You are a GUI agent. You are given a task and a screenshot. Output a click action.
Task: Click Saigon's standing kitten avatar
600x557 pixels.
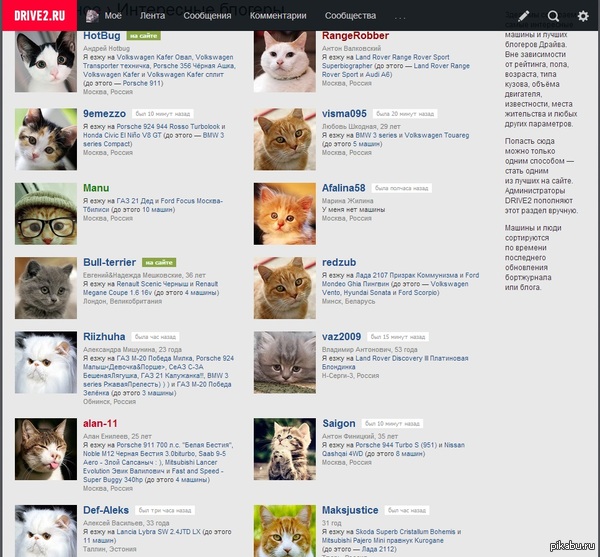pos(285,449)
